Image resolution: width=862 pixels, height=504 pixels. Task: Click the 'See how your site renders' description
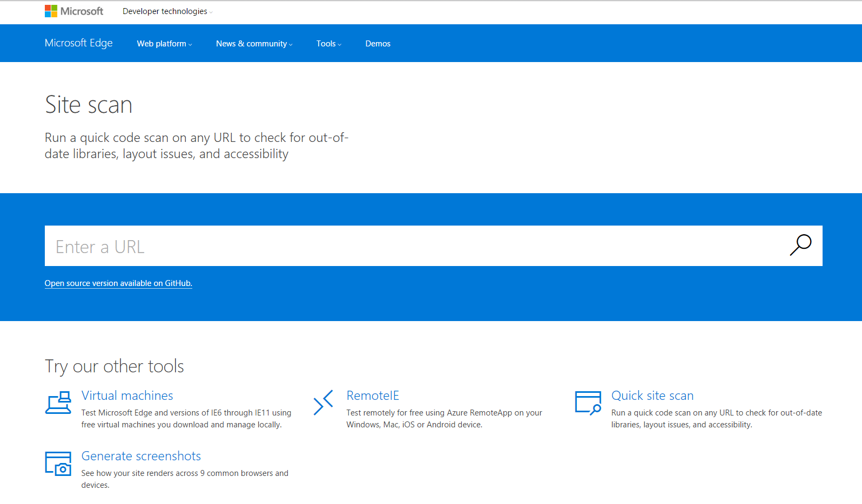click(x=185, y=479)
